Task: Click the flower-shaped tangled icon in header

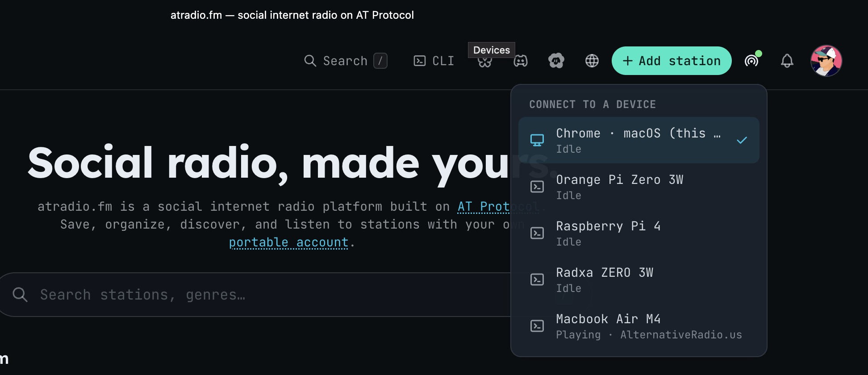Action: click(x=556, y=61)
